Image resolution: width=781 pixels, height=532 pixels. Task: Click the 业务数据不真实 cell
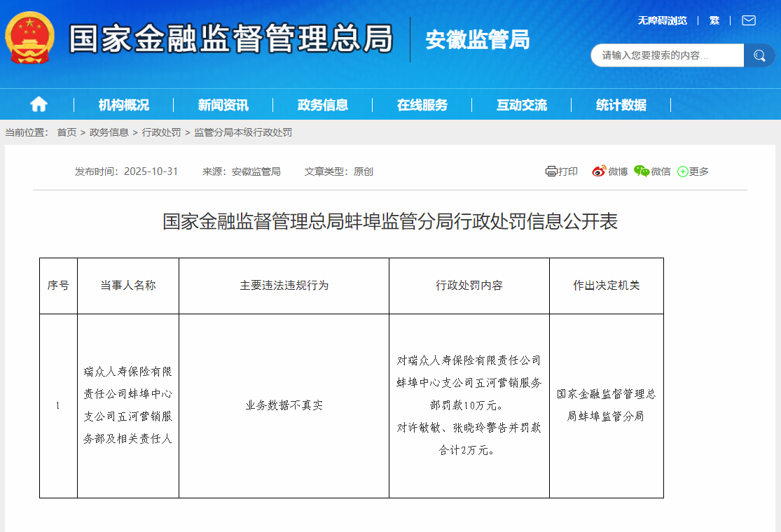coord(284,405)
